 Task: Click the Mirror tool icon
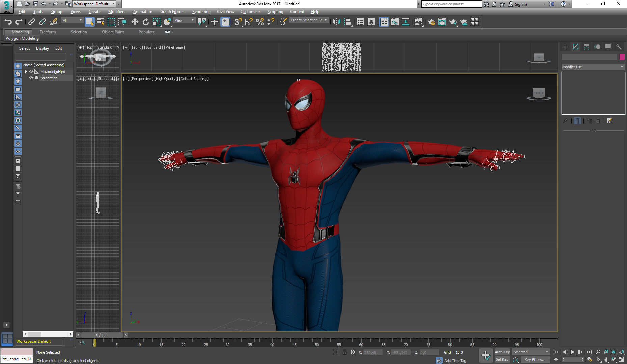336,22
